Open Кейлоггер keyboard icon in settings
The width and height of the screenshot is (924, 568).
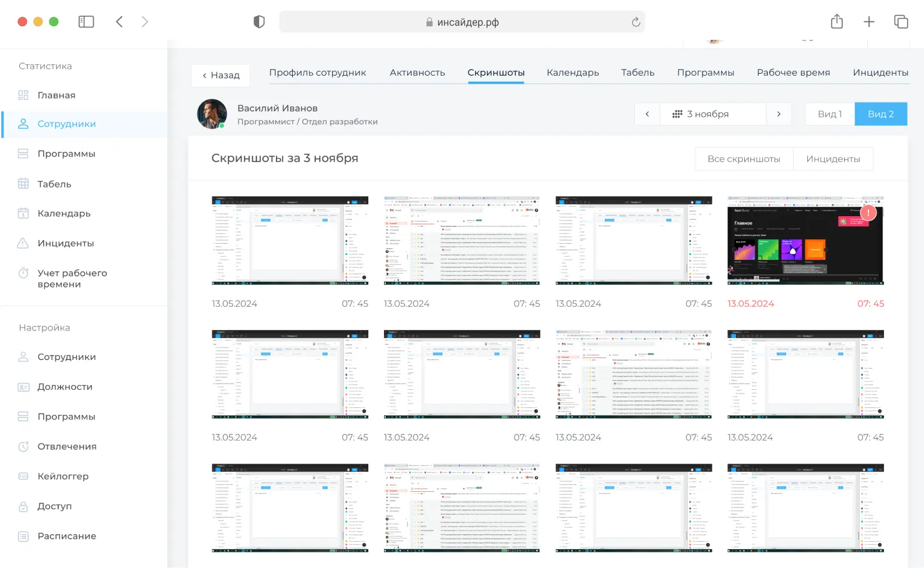(23, 476)
